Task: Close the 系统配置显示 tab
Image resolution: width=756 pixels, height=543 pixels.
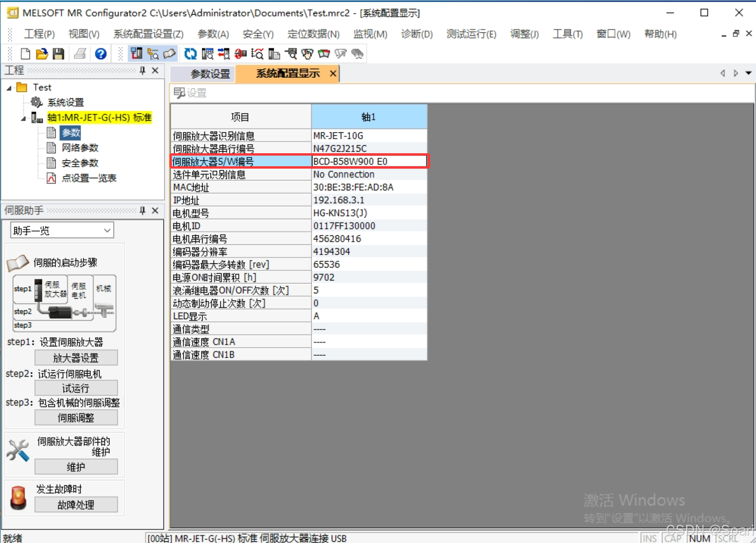Action: point(333,73)
